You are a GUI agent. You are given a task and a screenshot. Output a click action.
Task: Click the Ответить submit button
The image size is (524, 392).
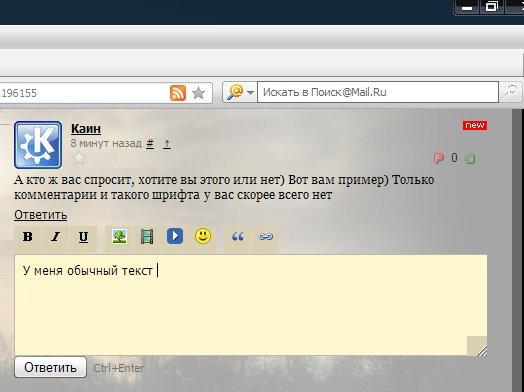[x=50, y=367]
